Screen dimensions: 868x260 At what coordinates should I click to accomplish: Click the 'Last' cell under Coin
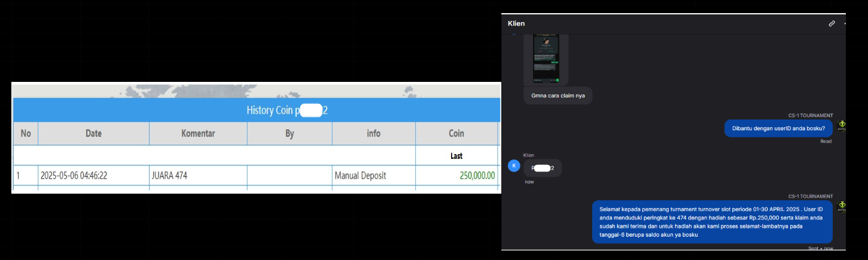click(x=456, y=156)
